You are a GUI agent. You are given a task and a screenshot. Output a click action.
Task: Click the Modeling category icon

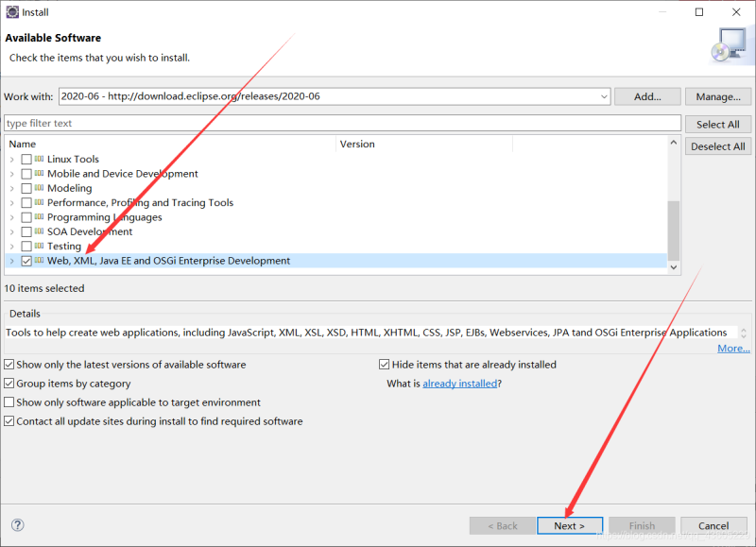click(39, 188)
